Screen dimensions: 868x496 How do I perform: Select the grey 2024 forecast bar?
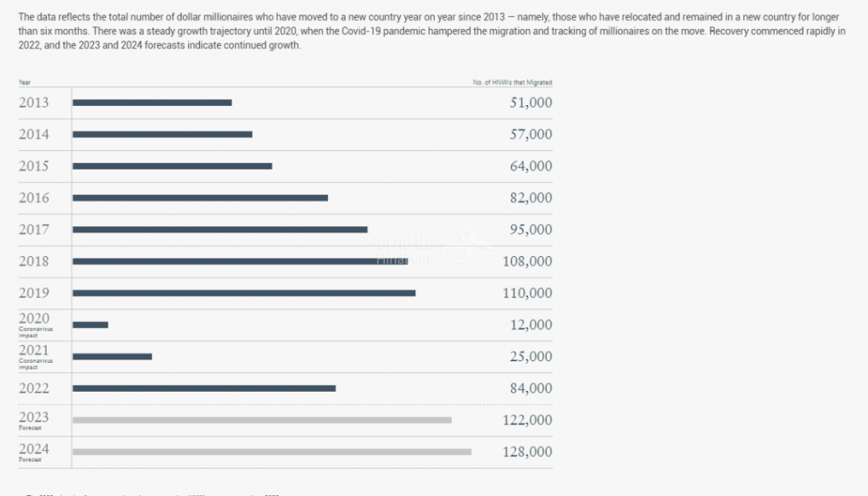272,452
